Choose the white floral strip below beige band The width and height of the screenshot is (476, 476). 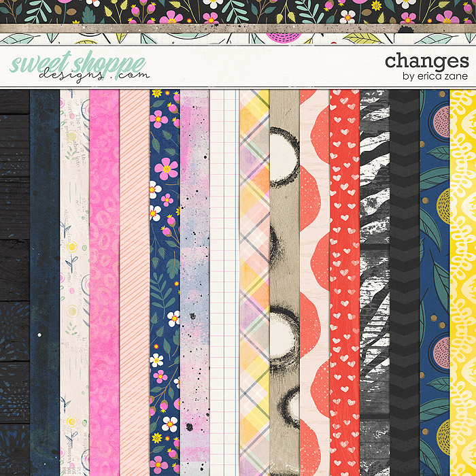click(238, 39)
